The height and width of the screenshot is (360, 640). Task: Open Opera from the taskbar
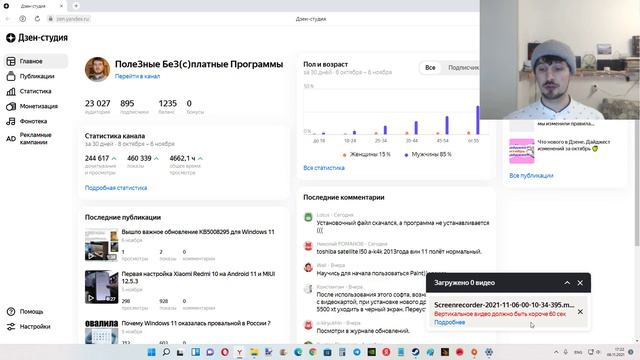(224, 352)
